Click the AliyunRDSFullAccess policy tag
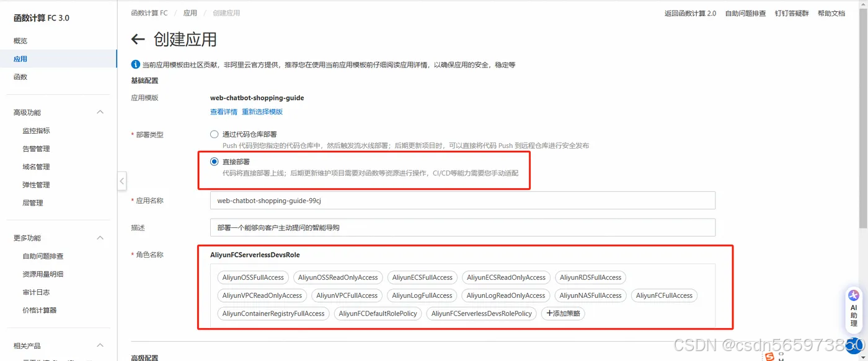Screen dimensions: 868x361 [590, 277]
